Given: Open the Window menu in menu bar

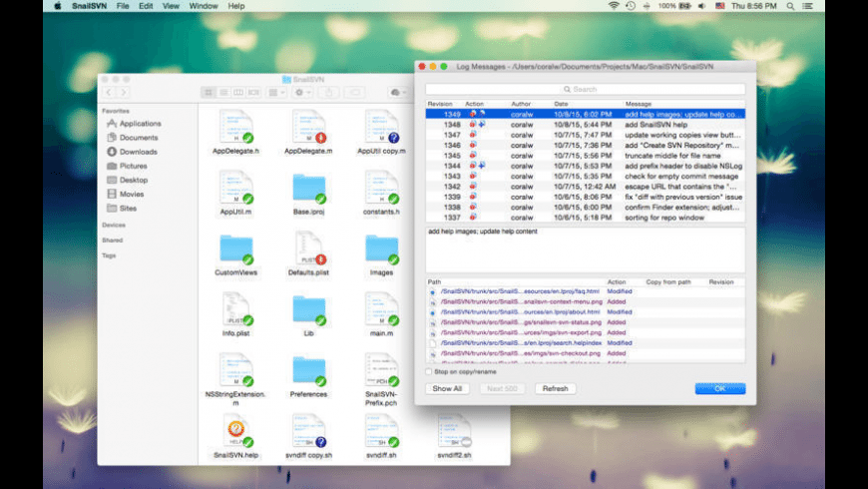Looking at the screenshot, I should pos(203,6).
